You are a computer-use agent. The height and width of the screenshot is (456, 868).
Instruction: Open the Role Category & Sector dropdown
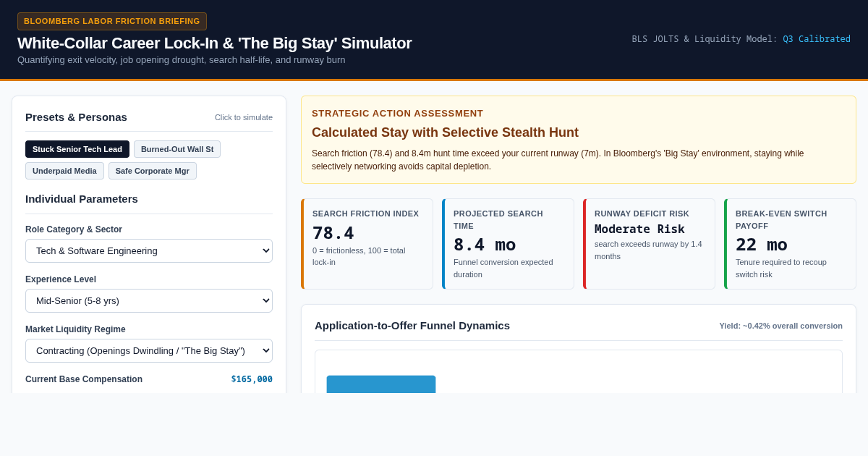pos(149,250)
